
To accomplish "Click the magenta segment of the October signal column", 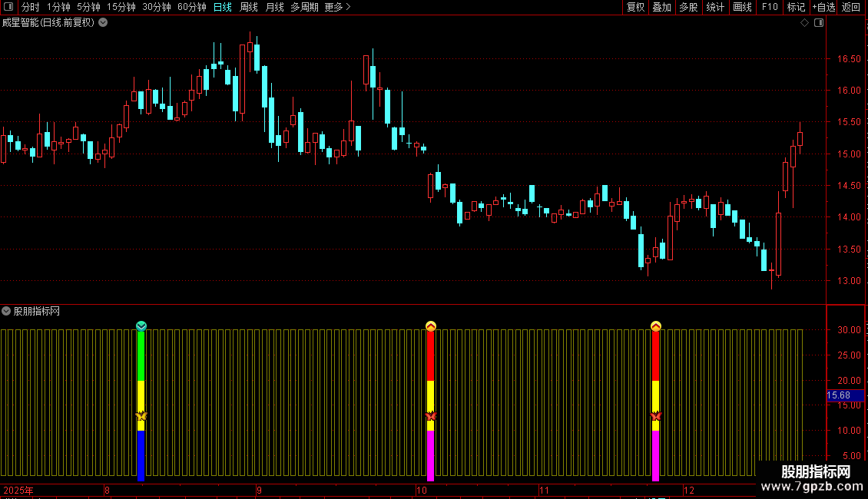I will pyautogui.click(x=431, y=455).
